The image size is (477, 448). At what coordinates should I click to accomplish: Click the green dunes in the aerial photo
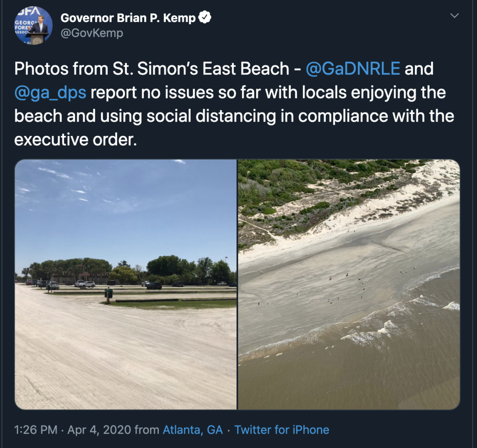pos(304,189)
